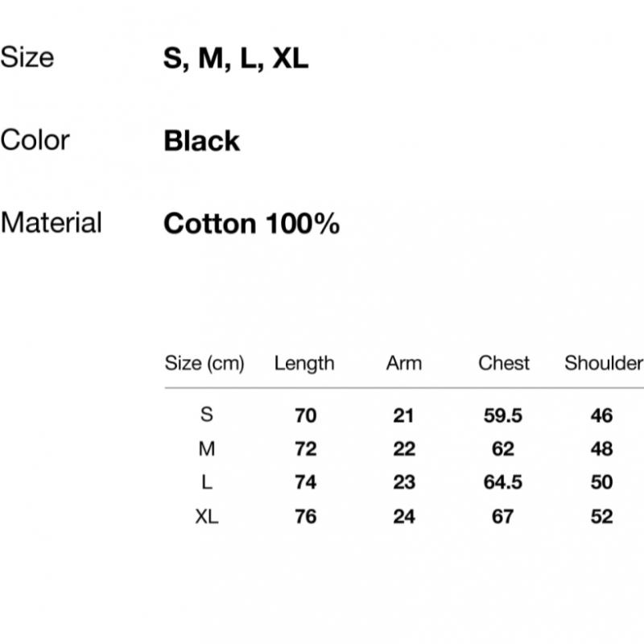Click the "Chest" column header

click(504, 363)
